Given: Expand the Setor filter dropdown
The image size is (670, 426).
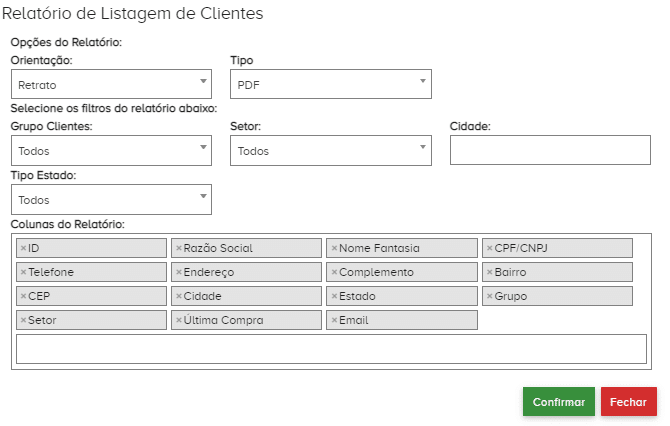Looking at the screenshot, I should pyautogui.click(x=331, y=151).
